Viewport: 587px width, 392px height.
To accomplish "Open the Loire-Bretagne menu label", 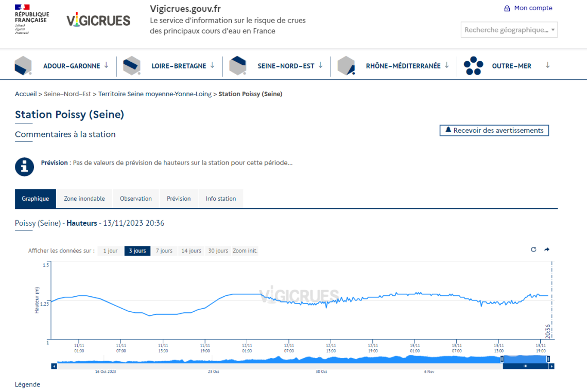I will click(179, 66).
